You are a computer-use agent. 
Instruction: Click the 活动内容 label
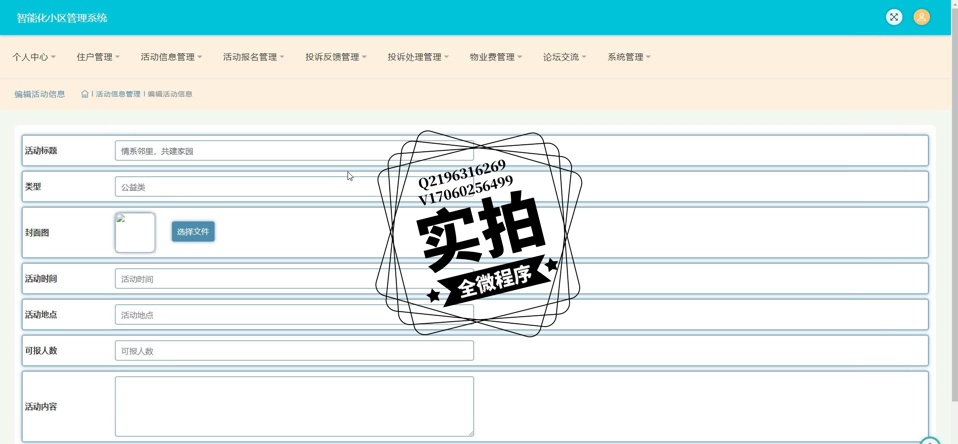(41, 407)
